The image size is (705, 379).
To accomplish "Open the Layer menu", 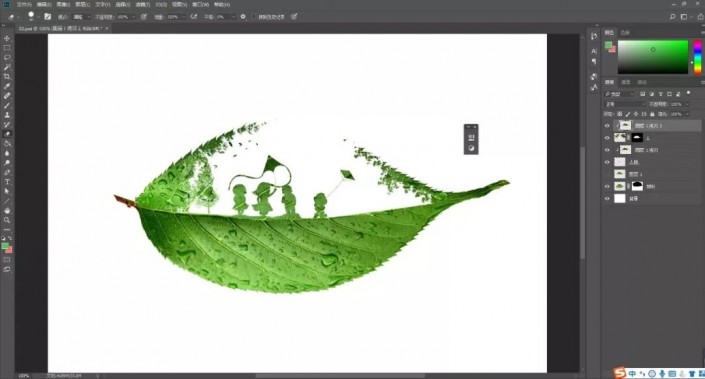I will (82, 4).
